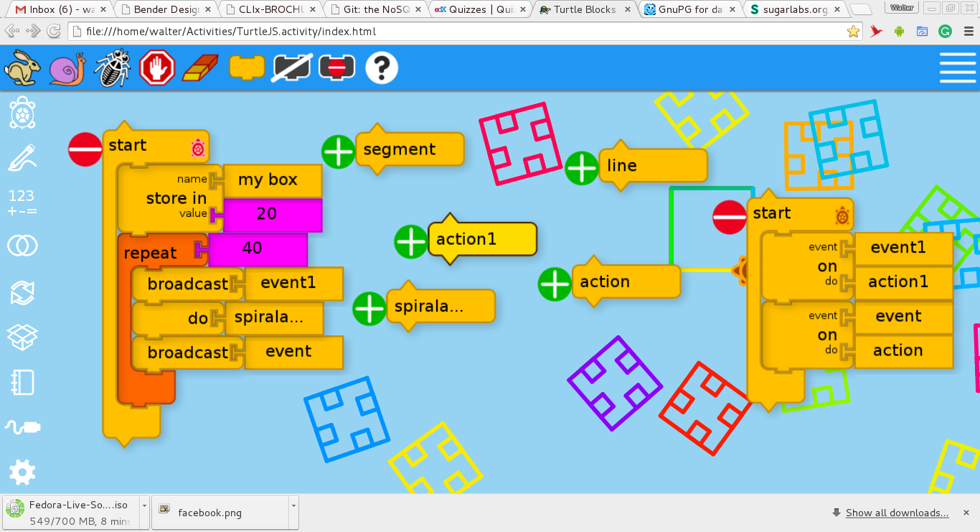
Task: Toggle the crossed-out collapse blocks icon
Action: click(291, 68)
